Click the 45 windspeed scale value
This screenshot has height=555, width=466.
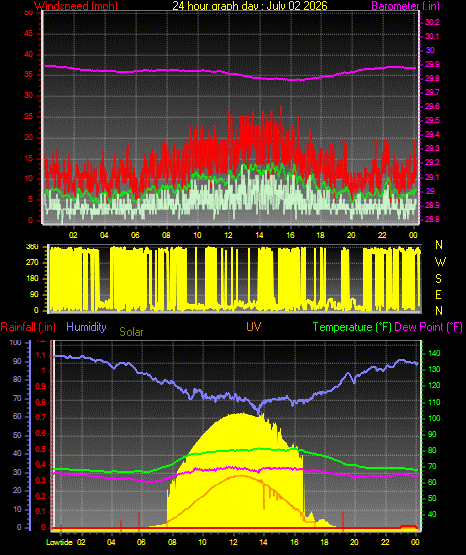point(28,34)
